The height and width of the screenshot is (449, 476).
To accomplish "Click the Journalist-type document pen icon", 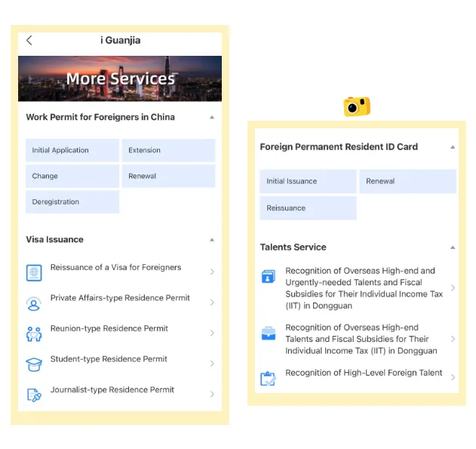I will [x=34, y=395].
